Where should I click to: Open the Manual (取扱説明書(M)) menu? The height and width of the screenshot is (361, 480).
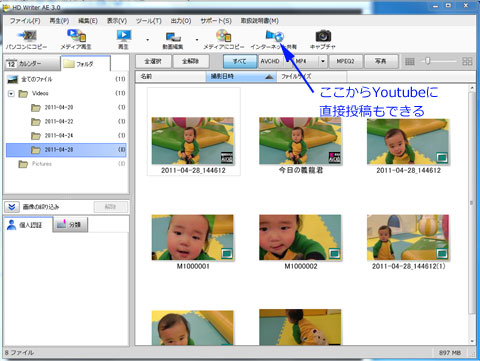[x=260, y=21]
